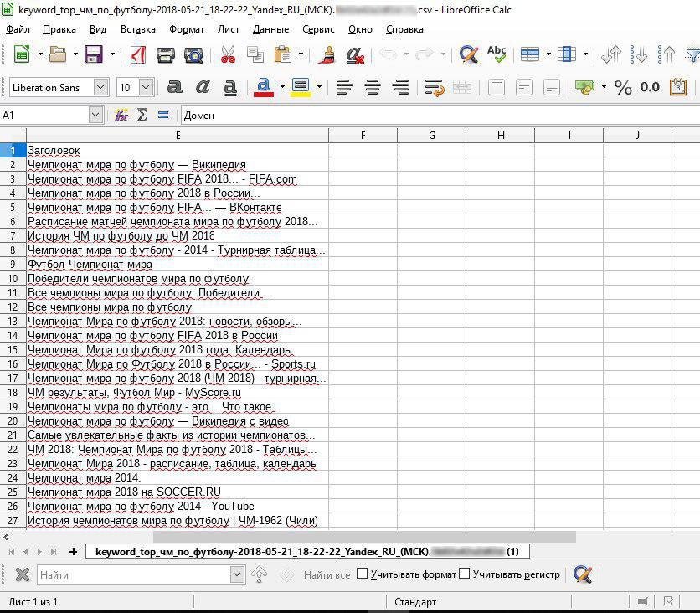Click the Найти search field
The image size is (700, 613).
tap(134, 574)
